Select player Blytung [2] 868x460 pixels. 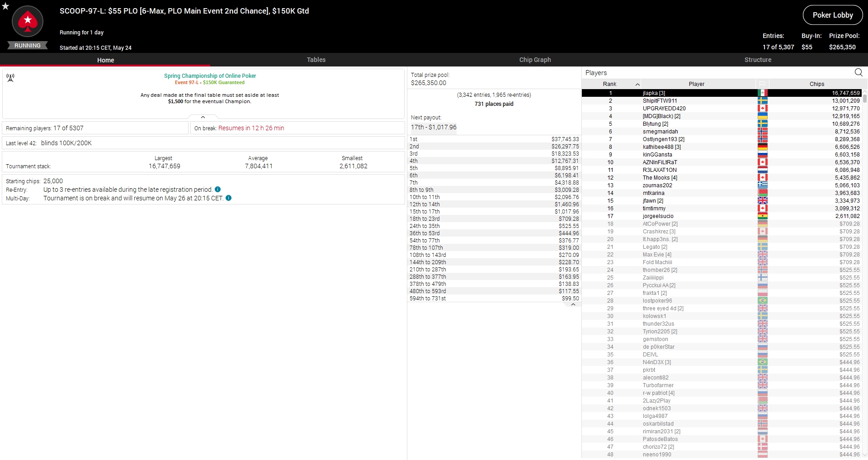pyautogui.click(x=722, y=124)
